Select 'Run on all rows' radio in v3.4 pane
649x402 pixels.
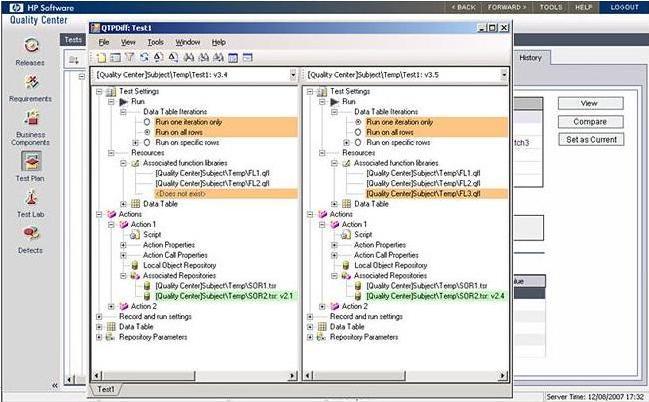(x=147, y=132)
